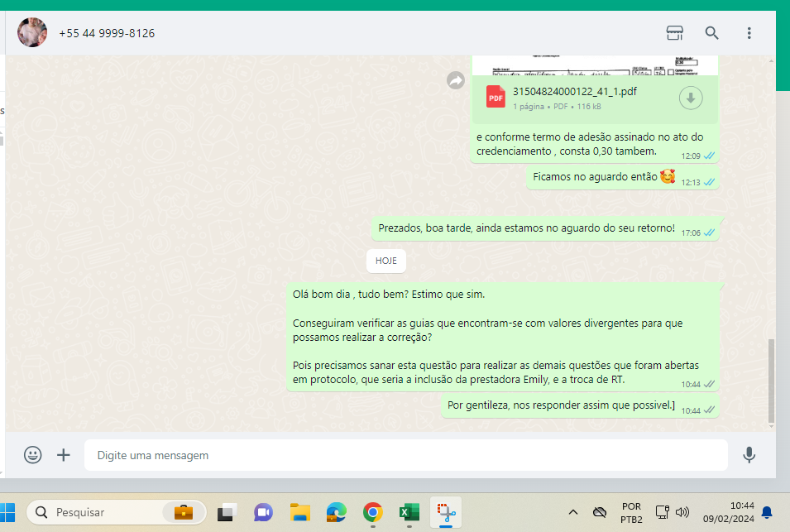Click the HOJE date separator
This screenshot has width=790, height=532.
386,261
